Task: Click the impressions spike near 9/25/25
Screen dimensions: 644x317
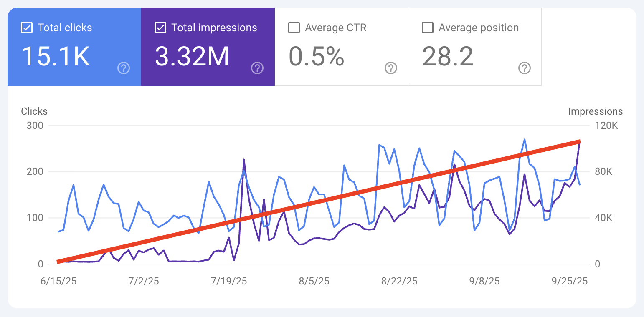Action: click(579, 144)
